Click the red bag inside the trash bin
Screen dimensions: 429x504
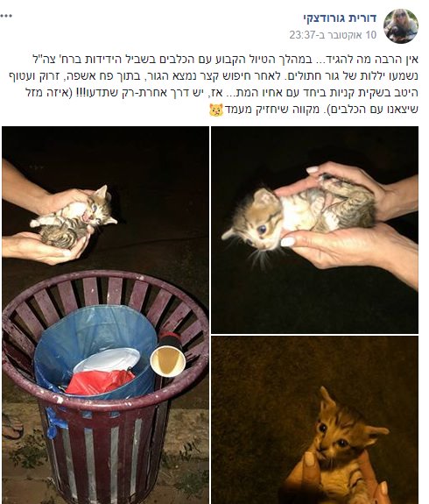click(x=100, y=382)
